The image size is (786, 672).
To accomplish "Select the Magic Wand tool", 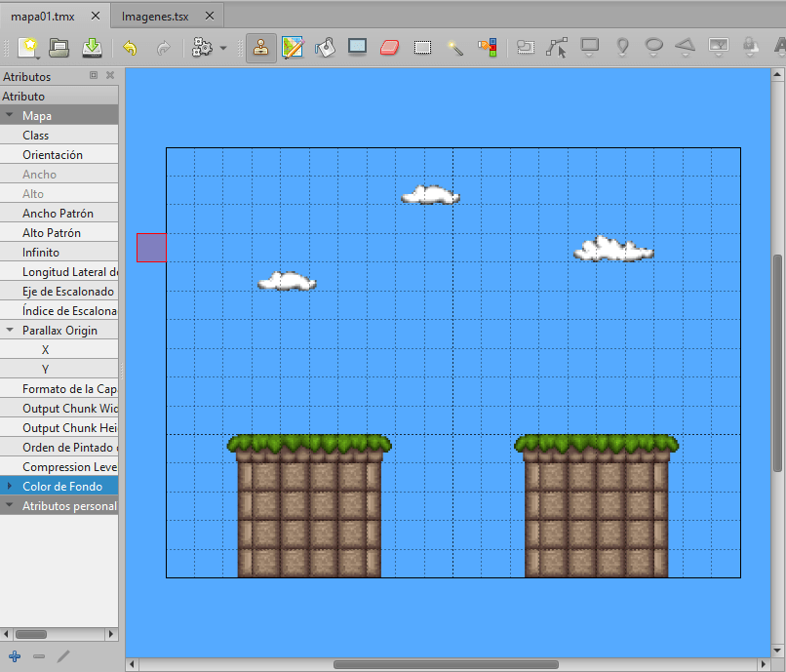I will (x=454, y=47).
